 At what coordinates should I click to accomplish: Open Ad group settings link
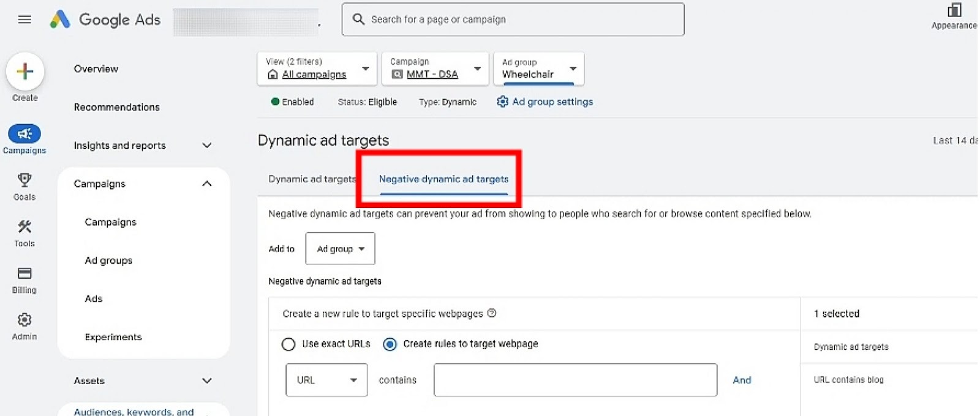click(x=545, y=102)
